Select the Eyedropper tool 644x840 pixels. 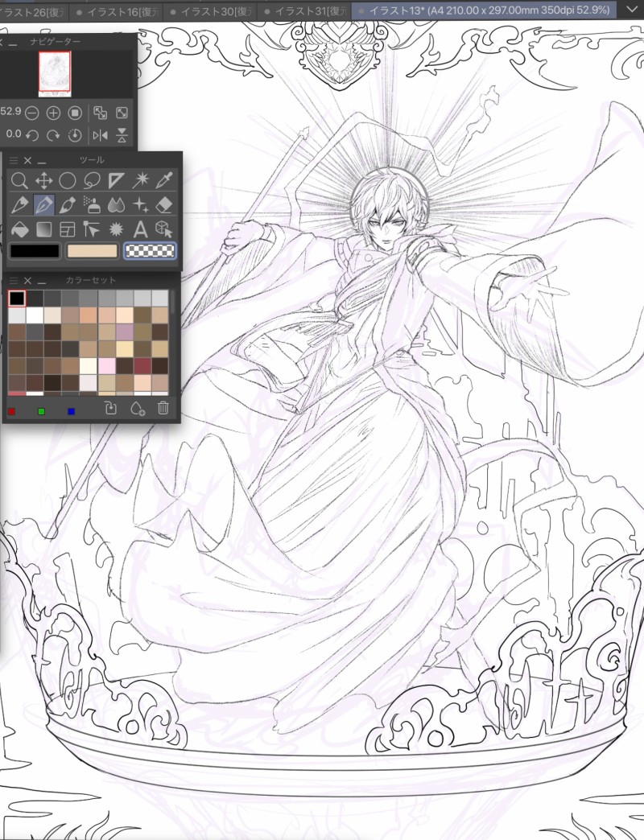coord(164,180)
